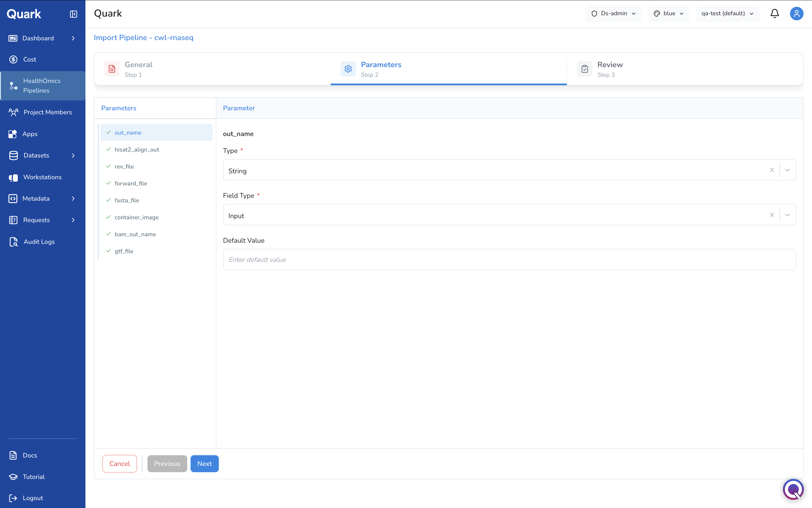Screen dimensions: 812x508
Task: Expand the Datasets submenu chevron
Action: pos(73,155)
